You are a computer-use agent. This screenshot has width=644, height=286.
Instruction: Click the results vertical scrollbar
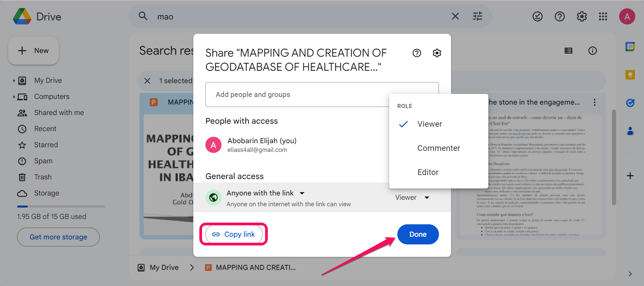(614, 158)
